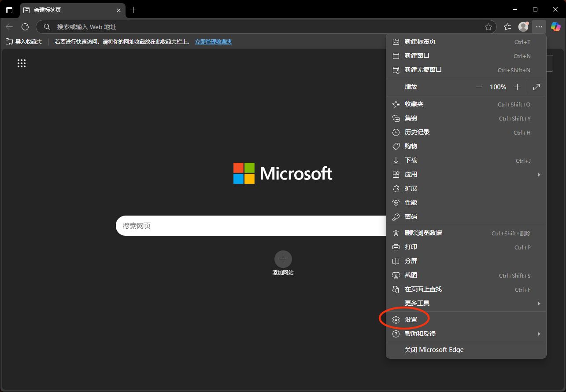Choose 新建无痕窗口 from the menu
Image resolution: width=566 pixels, height=392 pixels.
coord(466,70)
